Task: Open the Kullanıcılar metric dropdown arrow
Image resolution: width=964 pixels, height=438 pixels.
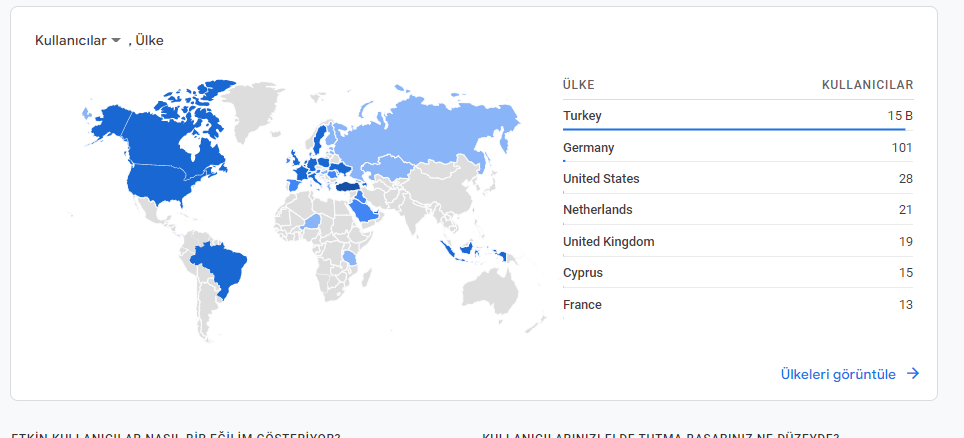Action: coord(116,41)
